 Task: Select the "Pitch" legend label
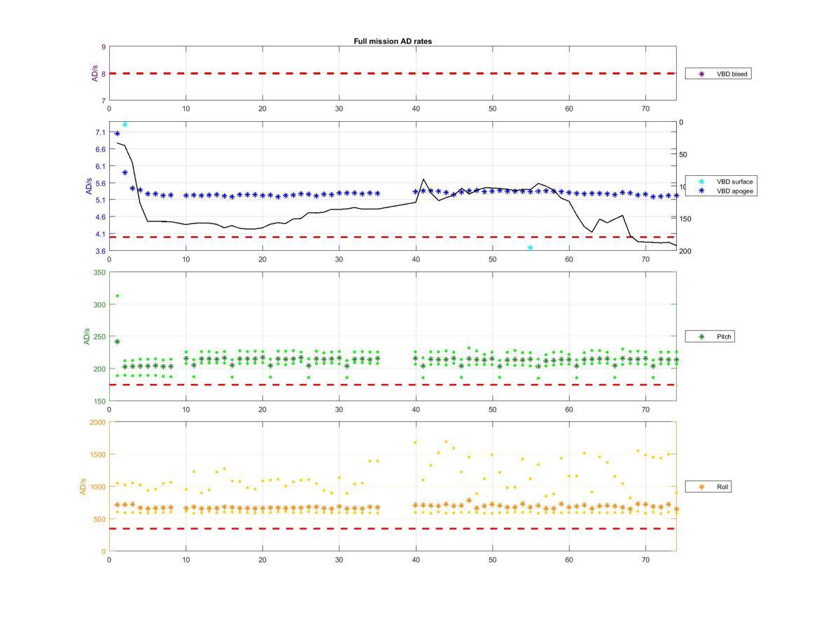[x=724, y=337]
